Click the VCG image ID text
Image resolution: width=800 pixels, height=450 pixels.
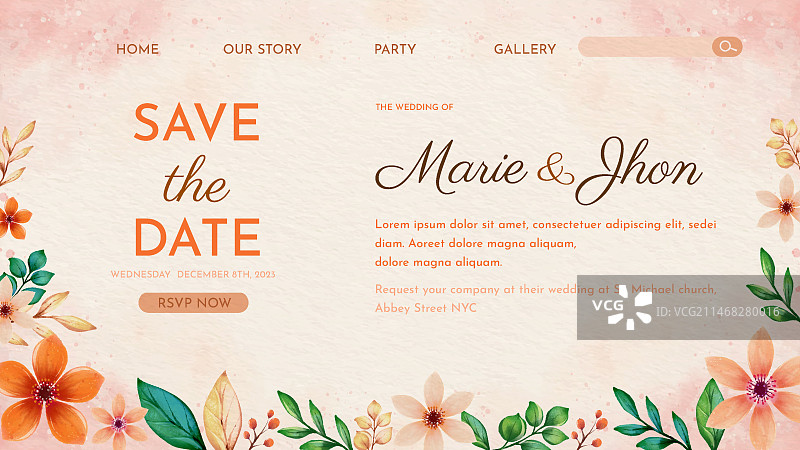coord(718,312)
